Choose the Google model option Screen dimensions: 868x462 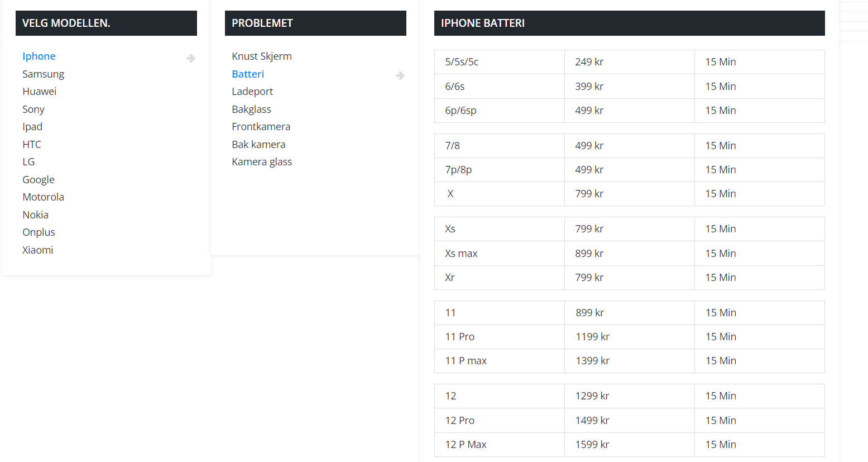39,180
